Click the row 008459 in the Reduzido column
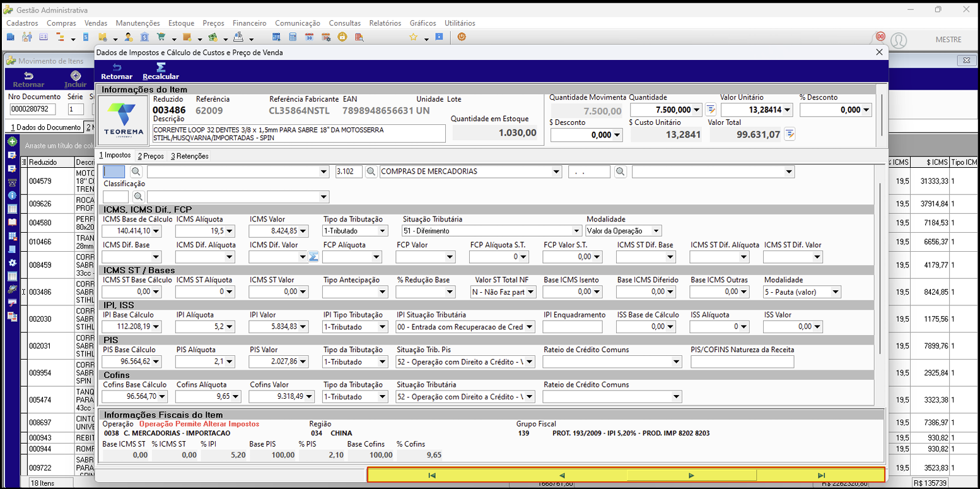 [50, 265]
